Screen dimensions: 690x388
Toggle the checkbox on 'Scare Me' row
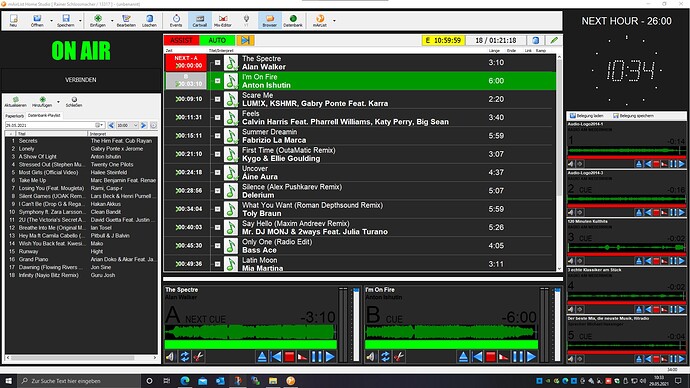coord(217,99)
